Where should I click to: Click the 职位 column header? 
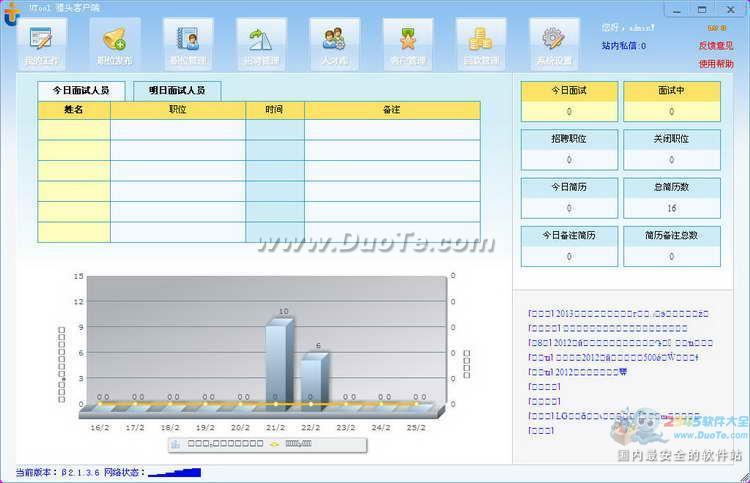coord(178,110)
